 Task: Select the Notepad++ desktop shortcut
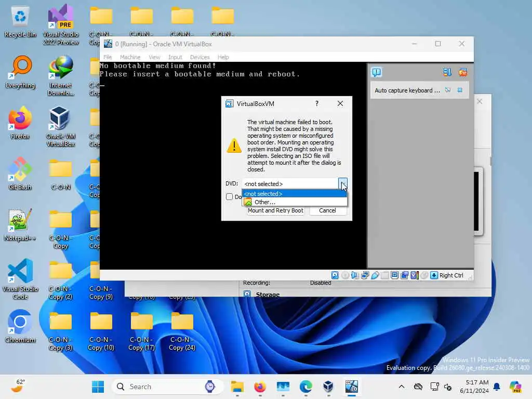click(20, 225)
